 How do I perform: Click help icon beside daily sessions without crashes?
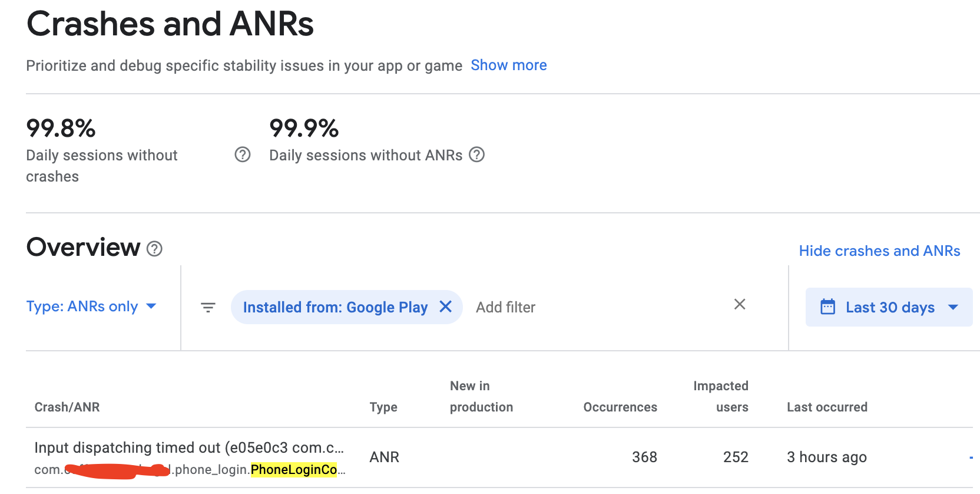(x=243, y=155)
